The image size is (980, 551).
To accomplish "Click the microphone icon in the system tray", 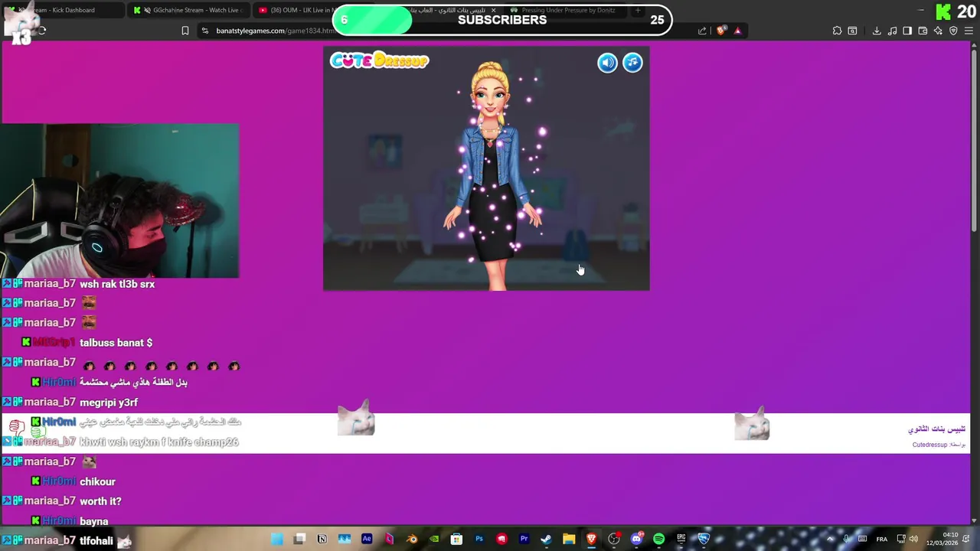I will pos(846,539).
